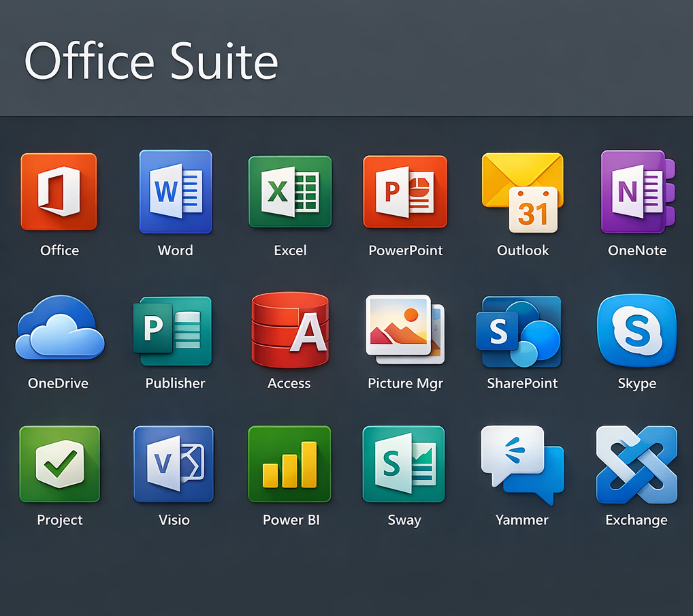The height and width of the screenshot is (616, 693).
Task: Open the orange Office app icon
Action: click(59, 192)
